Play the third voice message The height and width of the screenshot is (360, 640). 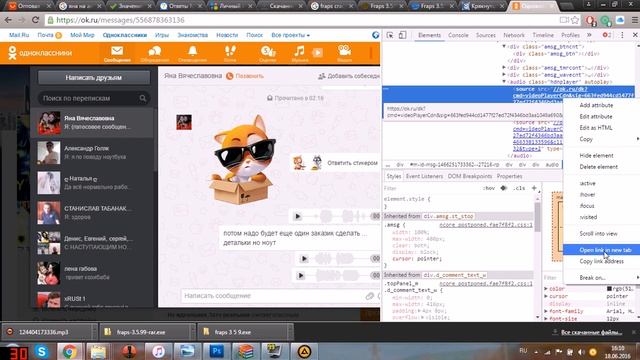pyautogui.click(x=301, y=276)
